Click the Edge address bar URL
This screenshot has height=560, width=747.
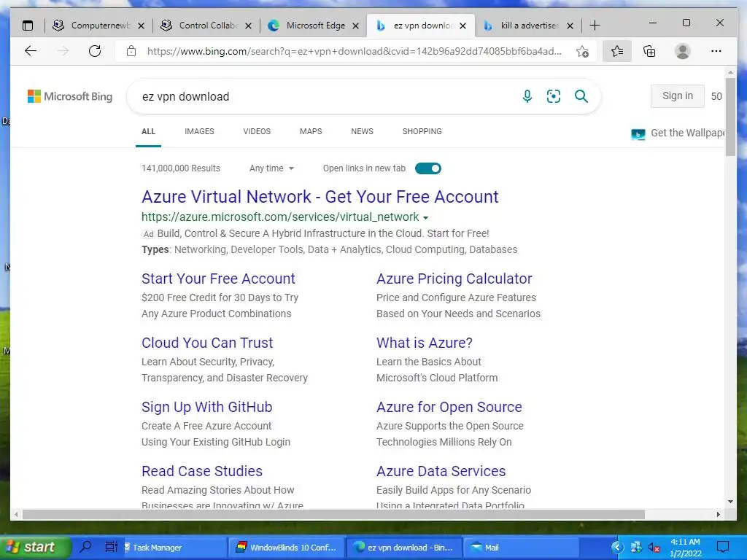point(354,51)
